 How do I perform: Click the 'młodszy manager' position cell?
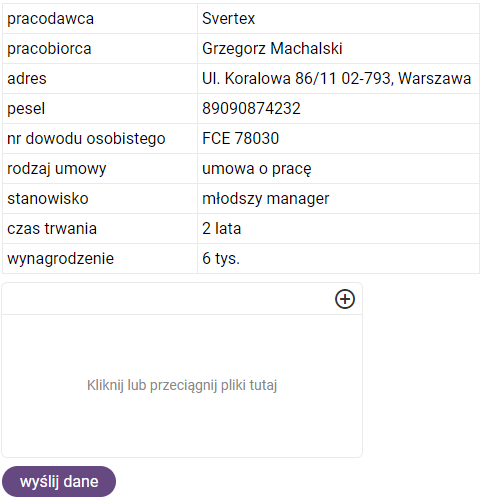[x=338, y=199]
